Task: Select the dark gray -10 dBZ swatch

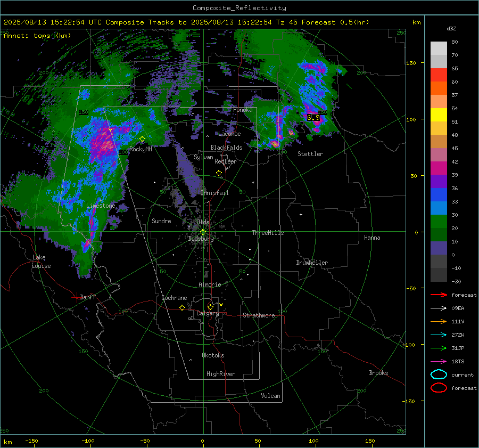Action: tap(439, 274)
